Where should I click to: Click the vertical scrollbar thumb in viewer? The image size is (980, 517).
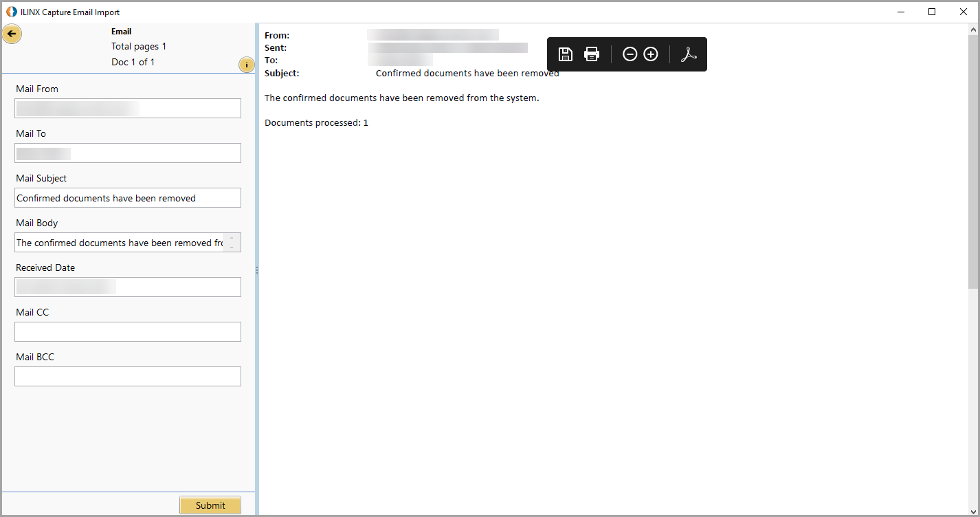click(x=973, y=162)
